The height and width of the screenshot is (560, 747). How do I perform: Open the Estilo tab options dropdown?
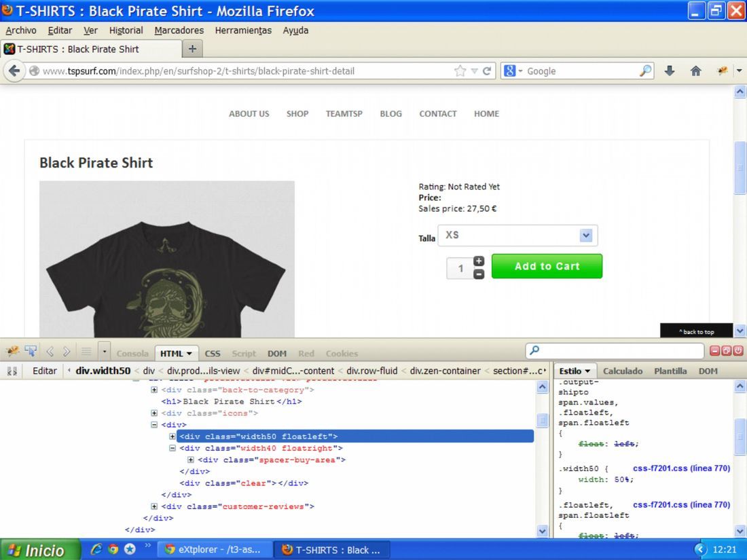pos(587,371)
